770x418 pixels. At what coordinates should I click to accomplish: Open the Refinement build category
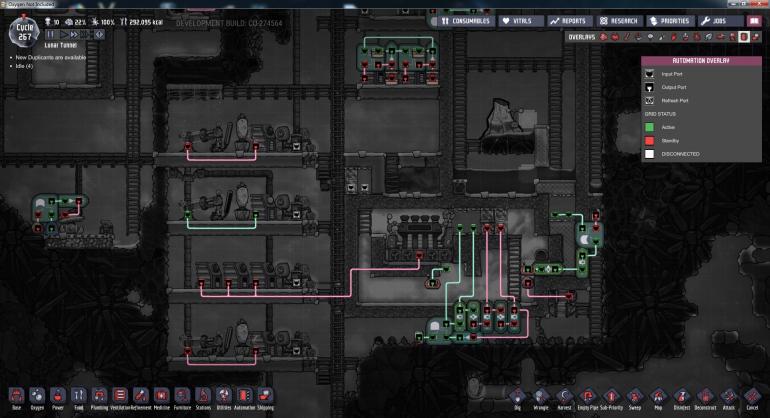141,396
